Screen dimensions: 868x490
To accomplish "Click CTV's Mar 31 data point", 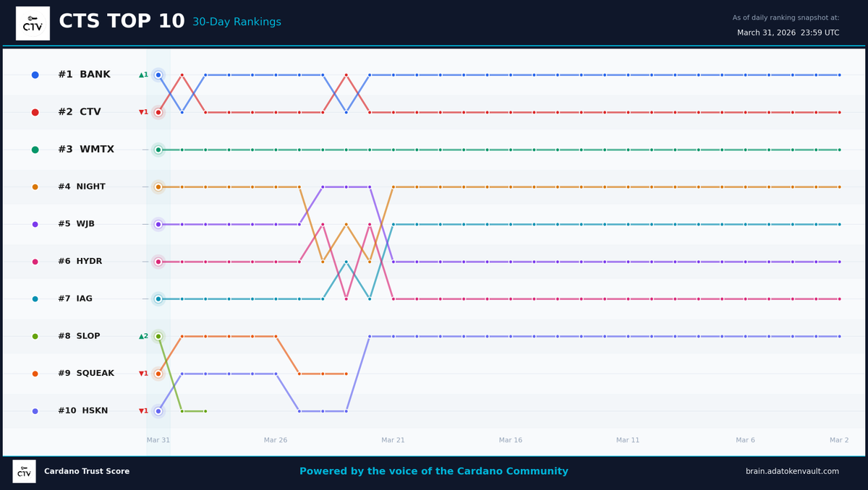I will [158, 112].
